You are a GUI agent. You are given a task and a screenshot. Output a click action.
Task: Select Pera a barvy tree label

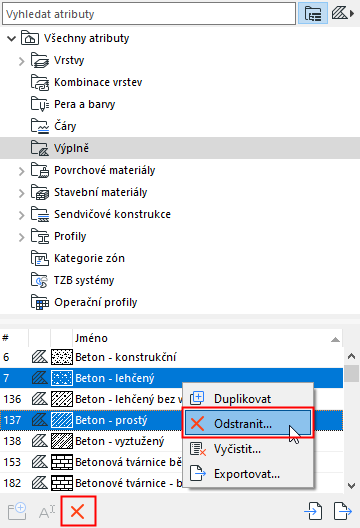tap(85, 104)
